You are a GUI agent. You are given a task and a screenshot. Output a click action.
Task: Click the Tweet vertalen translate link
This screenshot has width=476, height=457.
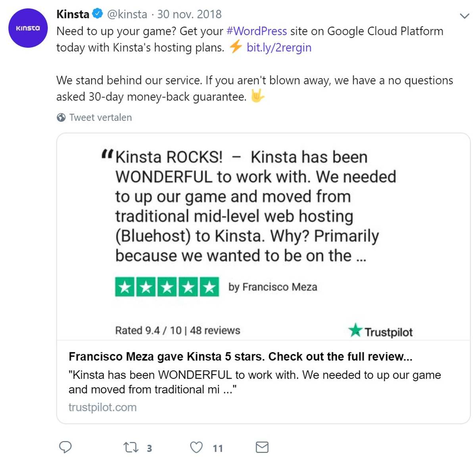(x=100, y=117)
